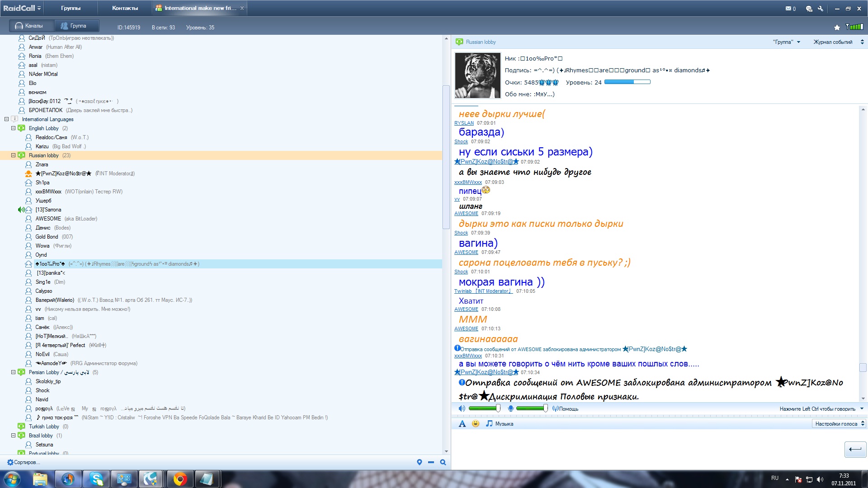Open font formatting with the A icon
868x488 pixels.
click(x=462, y=424)
